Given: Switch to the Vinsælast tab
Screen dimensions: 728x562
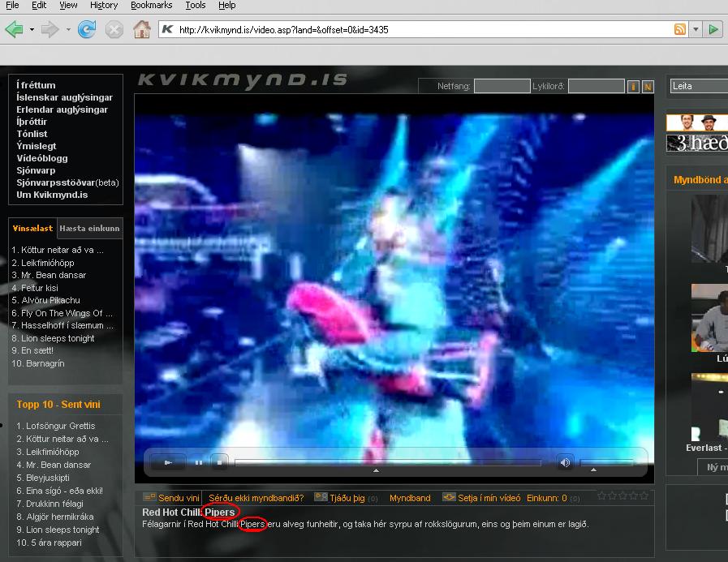Looking at the screenshot, I should (x=32, y=229).
